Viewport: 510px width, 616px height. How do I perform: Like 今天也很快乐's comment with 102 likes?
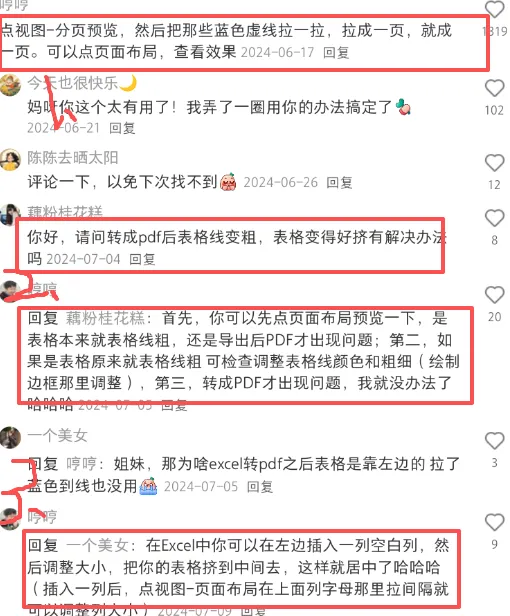point(494,88)
